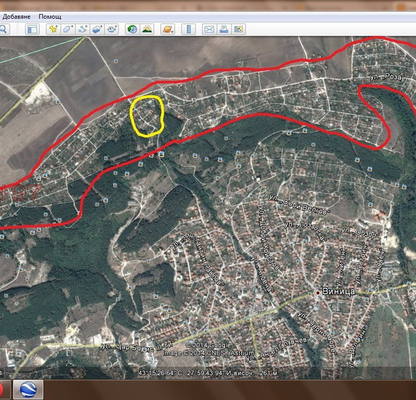The height and width of the screenshot is (400, 416).
Task: Switch planets with the Saturn icon
Action: [168, 29]
